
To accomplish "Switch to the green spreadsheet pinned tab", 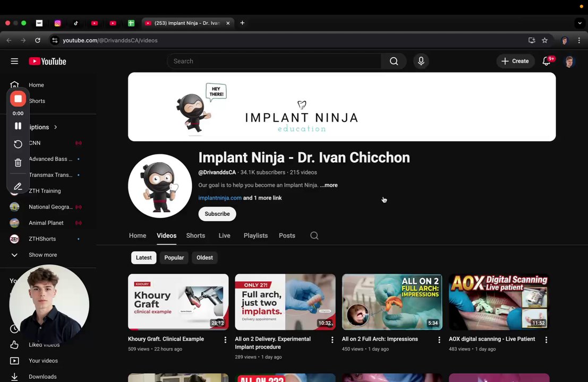I will tap(131, 23).
